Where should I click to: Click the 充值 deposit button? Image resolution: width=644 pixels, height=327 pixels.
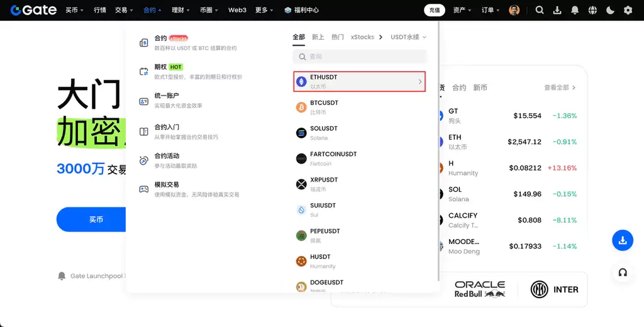[x=435, y=10]
